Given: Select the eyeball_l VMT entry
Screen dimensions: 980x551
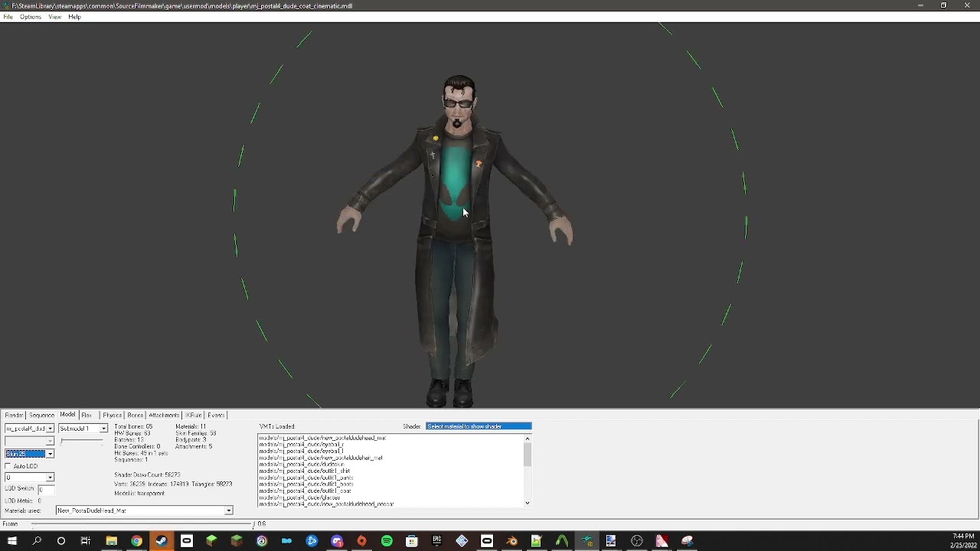Looking at the screenshot, I should point(302,452).
